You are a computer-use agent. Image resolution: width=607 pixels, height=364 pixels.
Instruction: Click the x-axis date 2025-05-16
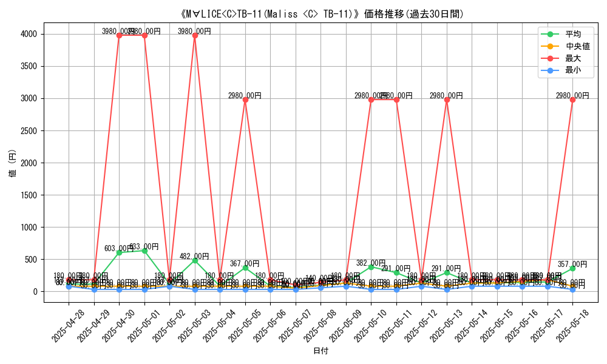(x=522, y=326)
